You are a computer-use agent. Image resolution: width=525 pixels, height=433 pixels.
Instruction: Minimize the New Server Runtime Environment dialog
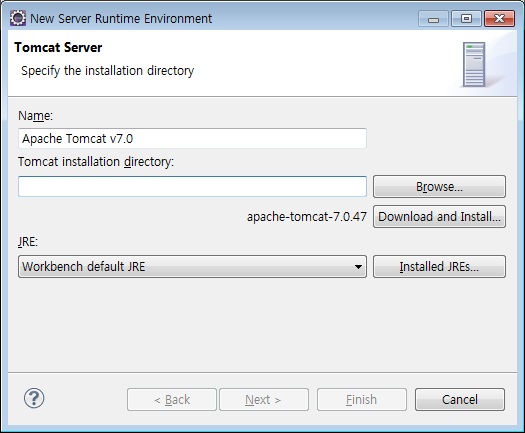(433, 18)
